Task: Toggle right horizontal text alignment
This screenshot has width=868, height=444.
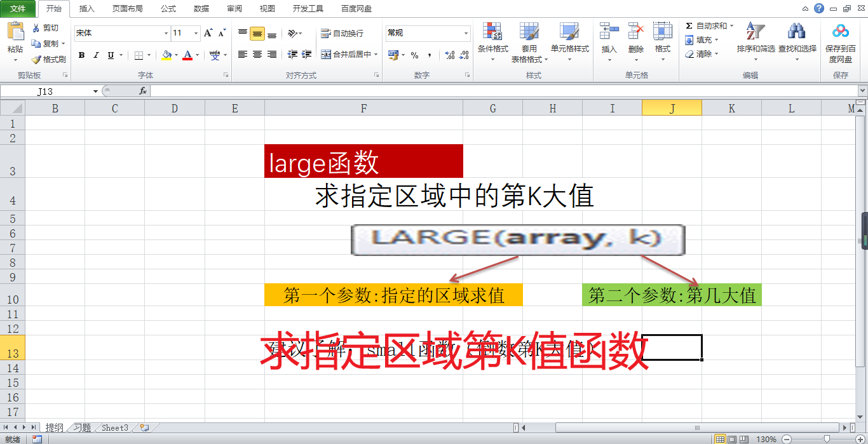Action: pos(272,55)
